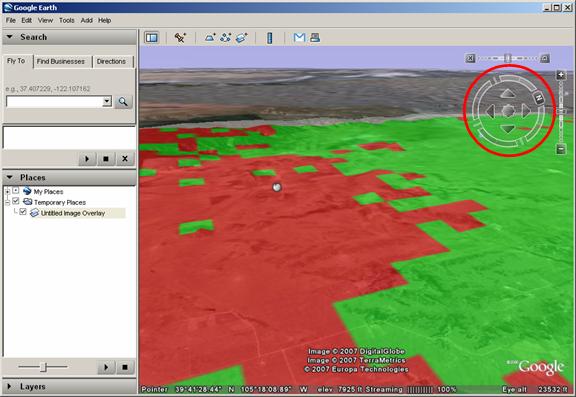Expand the Layers panel
Screen dimensions: 576x397
pos(10,386)
